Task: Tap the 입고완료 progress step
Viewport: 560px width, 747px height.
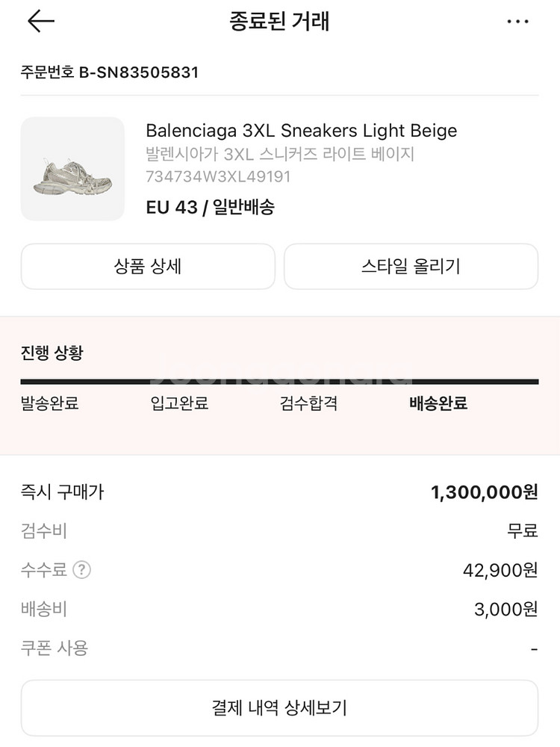Action: (x=179, y=403)
